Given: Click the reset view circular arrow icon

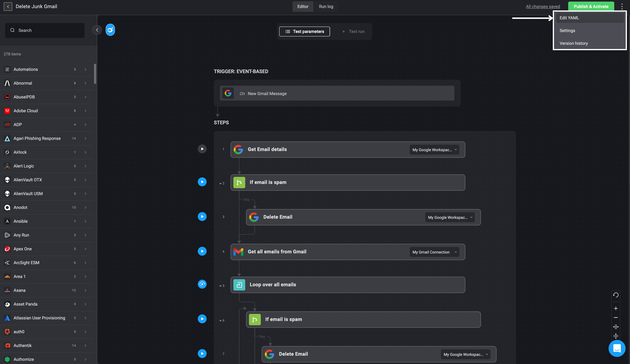Looking at the screenshot, I should [616, 295].
